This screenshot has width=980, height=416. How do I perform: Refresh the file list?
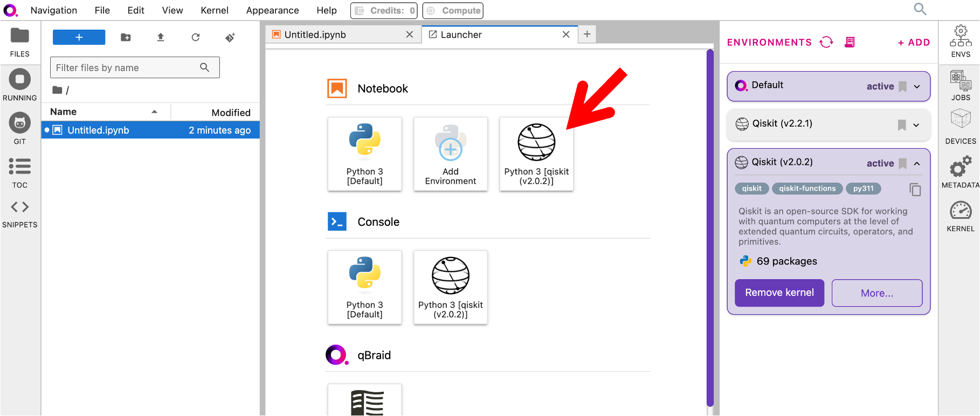(x=196, y=37)
